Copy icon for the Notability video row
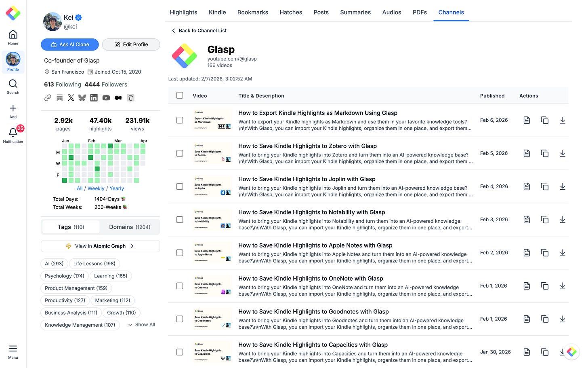Viewport: 588px width, 368px height. 544,220
